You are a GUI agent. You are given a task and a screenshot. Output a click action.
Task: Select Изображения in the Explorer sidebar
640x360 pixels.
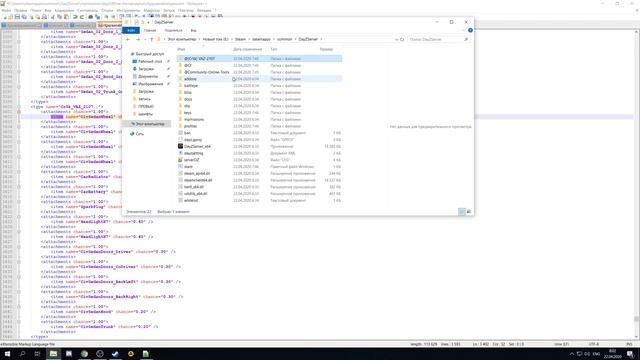click(x=150, y=84)
